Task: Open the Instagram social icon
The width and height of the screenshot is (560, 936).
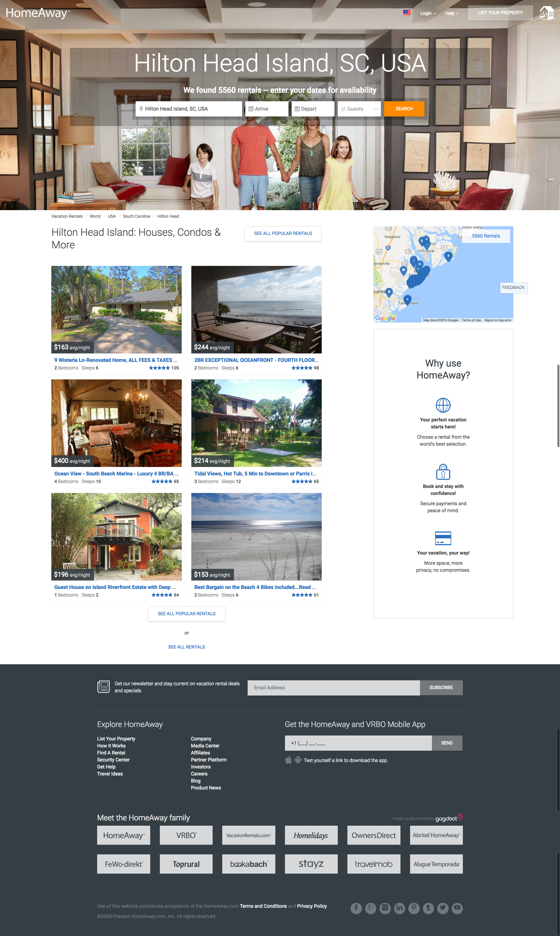Action: [385, 908]
